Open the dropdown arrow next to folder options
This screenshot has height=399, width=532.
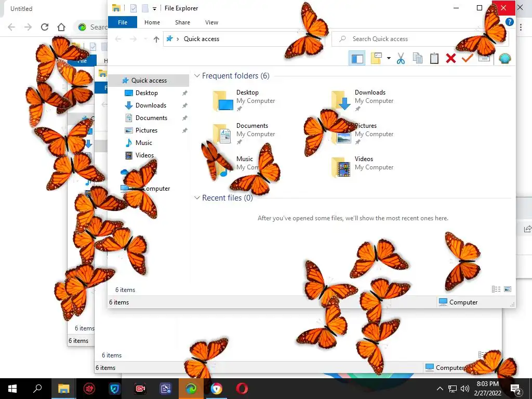coord(389,58)
